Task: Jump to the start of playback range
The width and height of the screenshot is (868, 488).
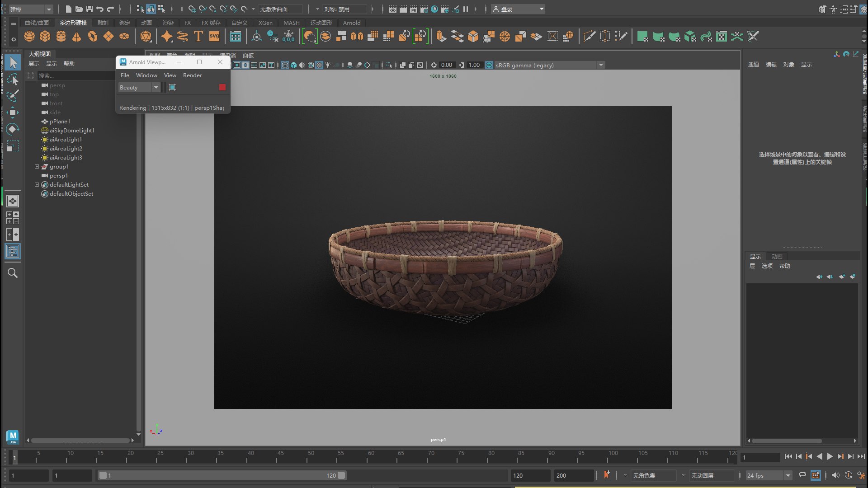Action: click(788, 457)
